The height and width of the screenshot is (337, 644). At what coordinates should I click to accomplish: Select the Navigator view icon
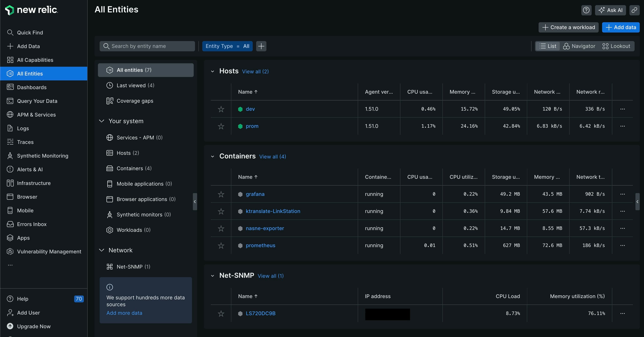566,46
